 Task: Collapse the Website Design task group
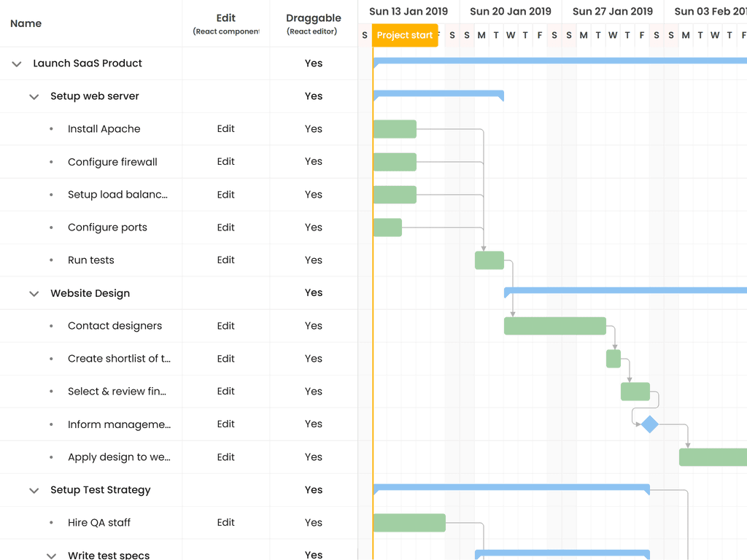tap(34, 294)
